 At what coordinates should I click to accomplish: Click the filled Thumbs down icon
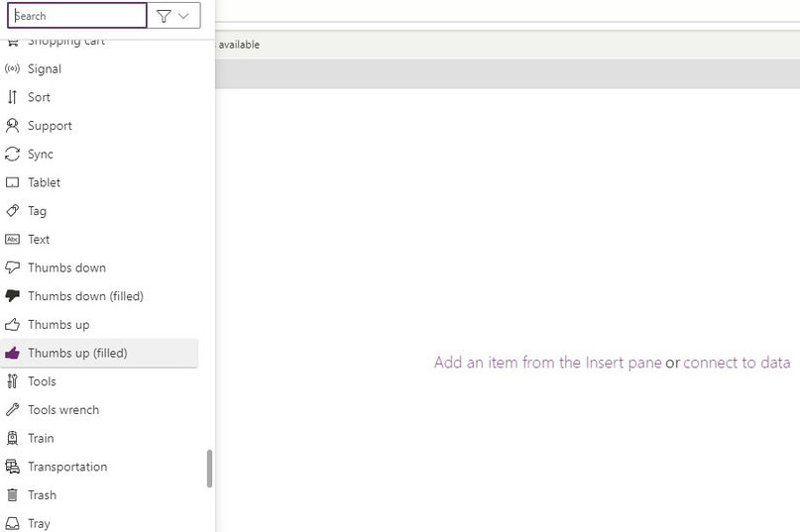click(12, 296)
